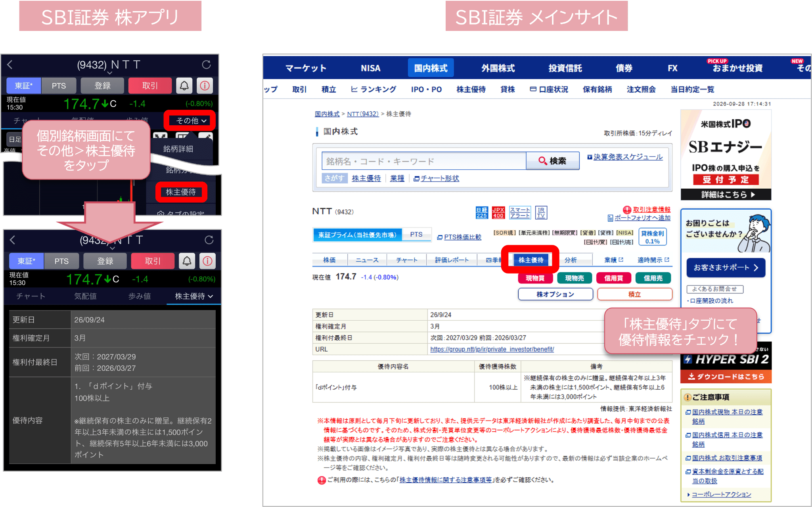Tap the info icon in bottom app screen
This screenshot has height=507, width=812.
(208, 261)
